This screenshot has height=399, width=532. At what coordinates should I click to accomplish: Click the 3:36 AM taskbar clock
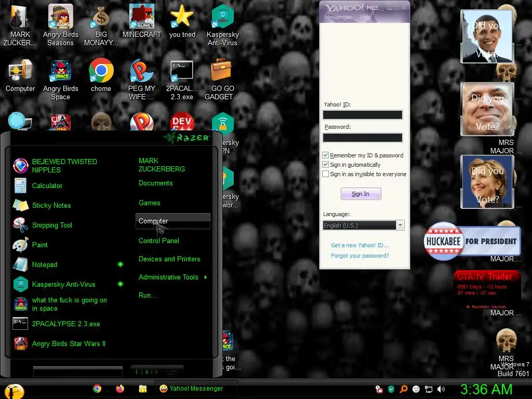pos(486,389)
